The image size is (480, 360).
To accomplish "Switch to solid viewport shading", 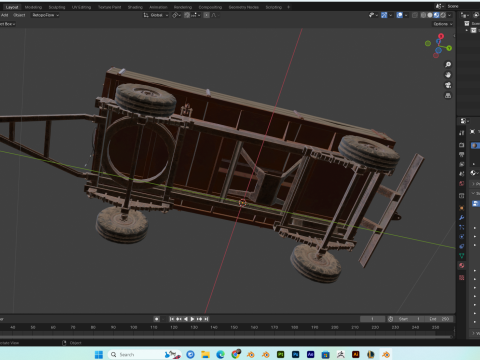I will [x=430, y=15].
